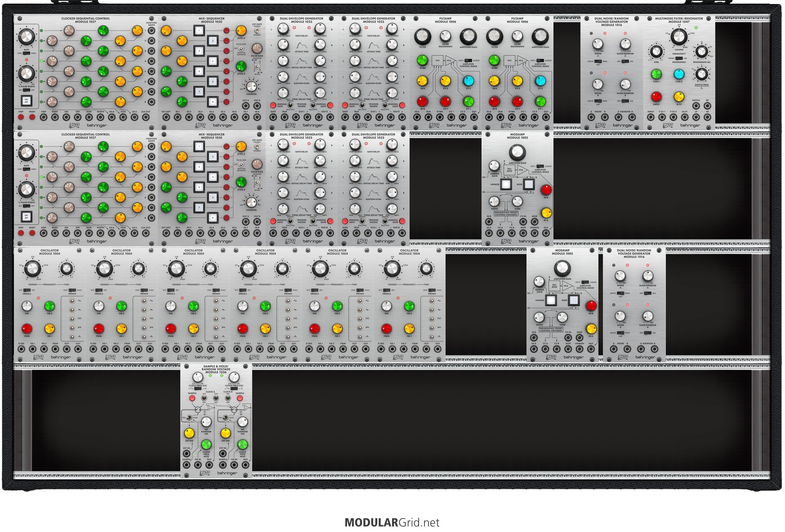785x532 pixels.
Task: Push right red Sample button on Module 1036
Action: [x=240, y=398]
